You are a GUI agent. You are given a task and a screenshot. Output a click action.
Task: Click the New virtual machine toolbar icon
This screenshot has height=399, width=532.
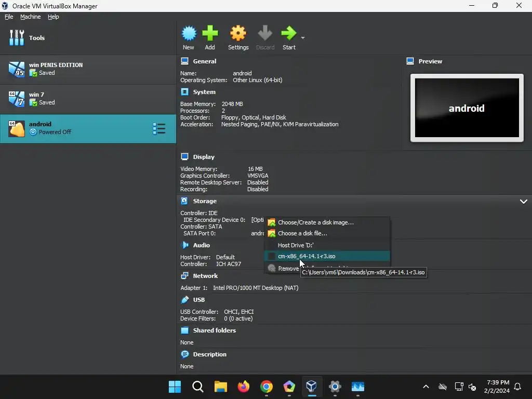pos(189,37)
